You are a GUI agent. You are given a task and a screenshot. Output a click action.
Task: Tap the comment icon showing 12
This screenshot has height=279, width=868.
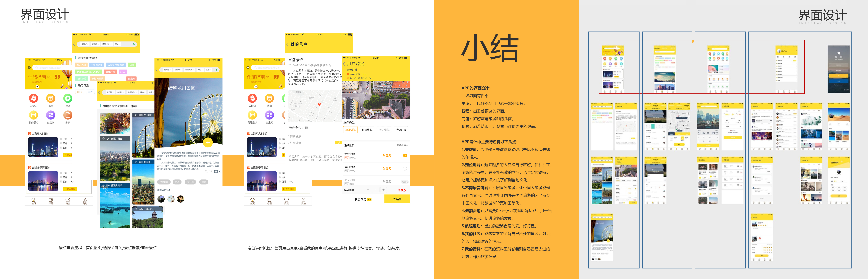point(216,171)
